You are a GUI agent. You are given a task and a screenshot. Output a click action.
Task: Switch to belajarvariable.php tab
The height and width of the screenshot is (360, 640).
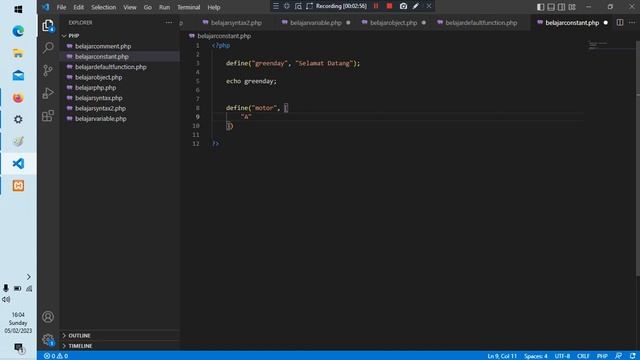(316, 23)
